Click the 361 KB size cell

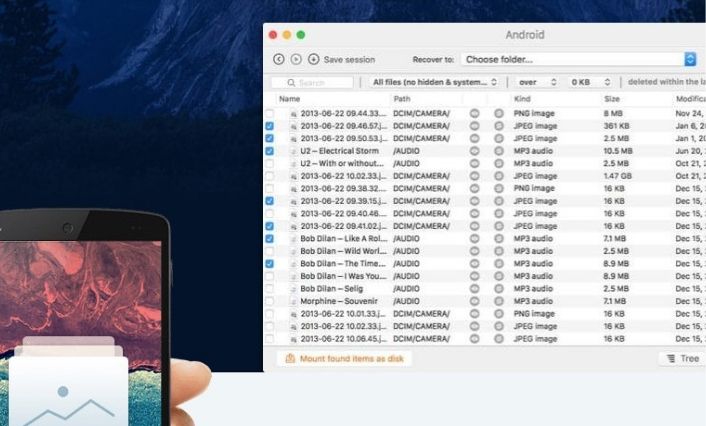[616, 126]
